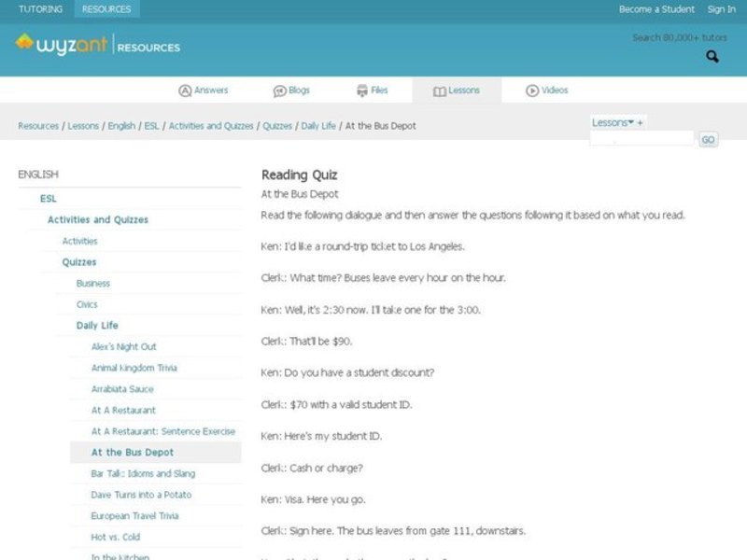Expand the Quizzes section in sidebar
747x560 pixels.
[80, 261]
